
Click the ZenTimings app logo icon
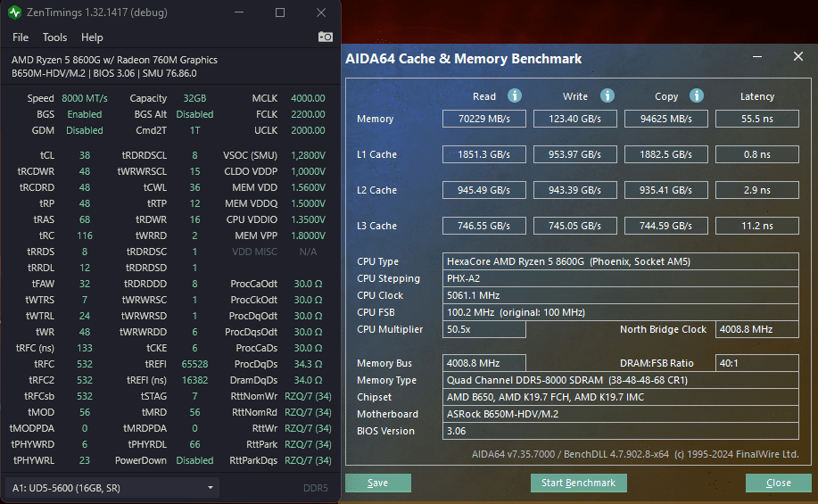(x=14, y=12)
